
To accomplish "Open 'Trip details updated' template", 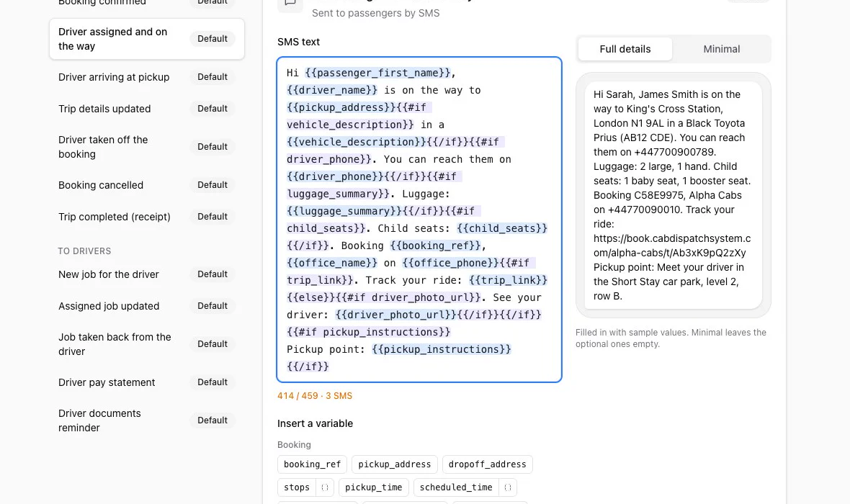I will pos(147,109).
